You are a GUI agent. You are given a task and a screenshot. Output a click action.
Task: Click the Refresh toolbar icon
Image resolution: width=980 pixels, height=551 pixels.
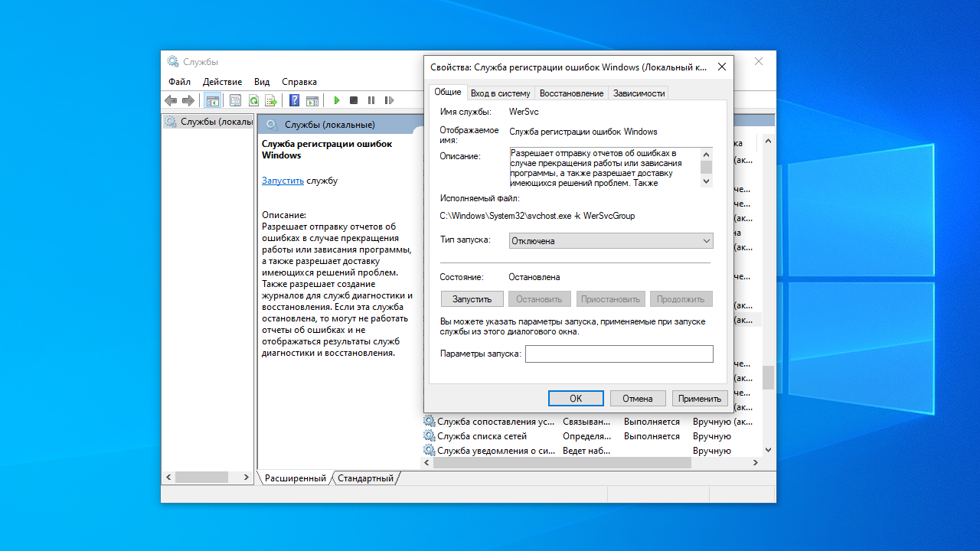pos(253,100)
